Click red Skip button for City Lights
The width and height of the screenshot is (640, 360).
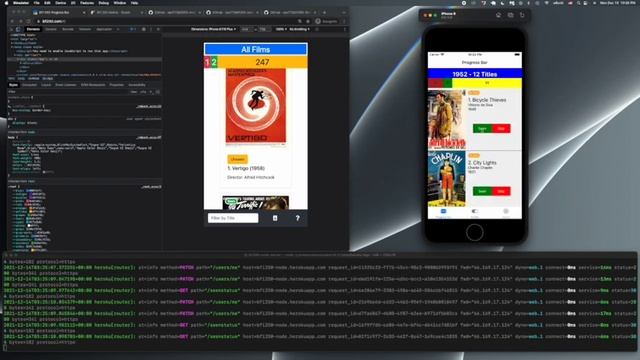click(x=501, y=191)
